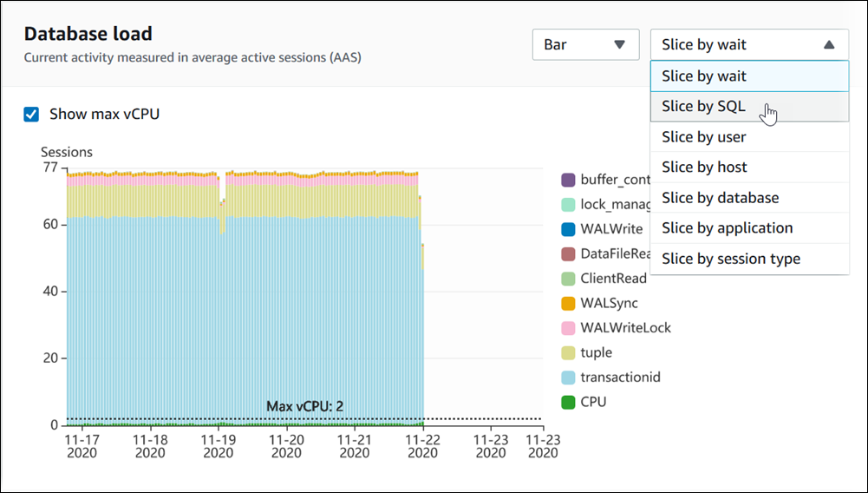
Task: Click the orange WALSync legend swatch
Action: [568, 304]
